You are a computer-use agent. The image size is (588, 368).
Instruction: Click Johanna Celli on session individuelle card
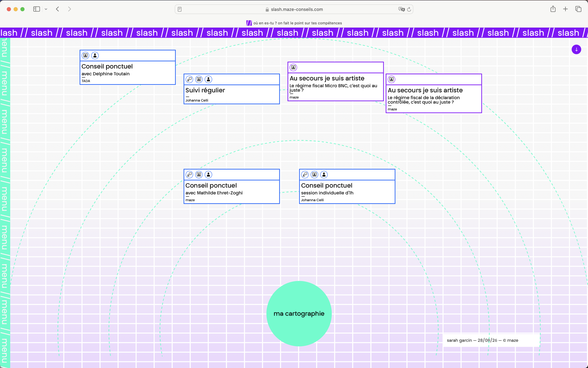point(312,200)
